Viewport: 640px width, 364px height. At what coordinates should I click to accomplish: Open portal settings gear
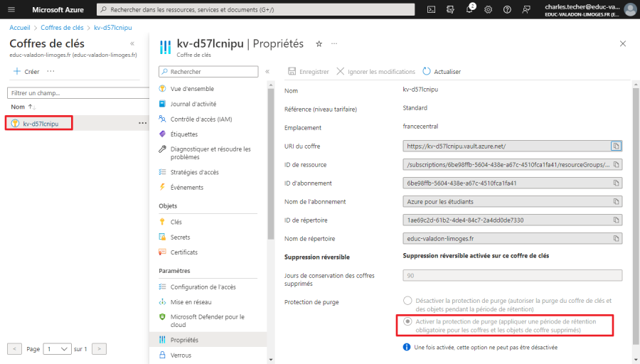(x=488, y=9)
